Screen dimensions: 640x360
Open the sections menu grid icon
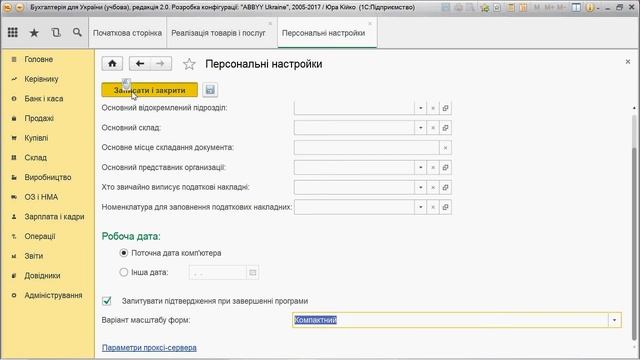coord(13,32)
